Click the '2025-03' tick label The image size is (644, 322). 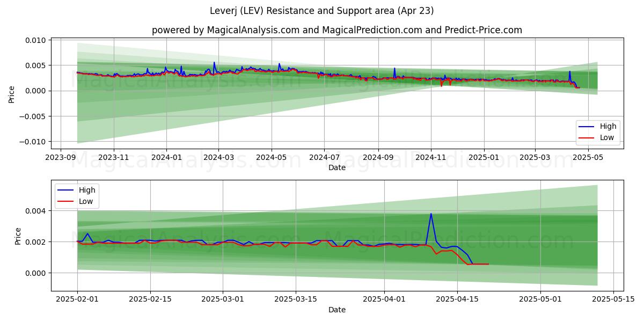(x=535, y=157)
